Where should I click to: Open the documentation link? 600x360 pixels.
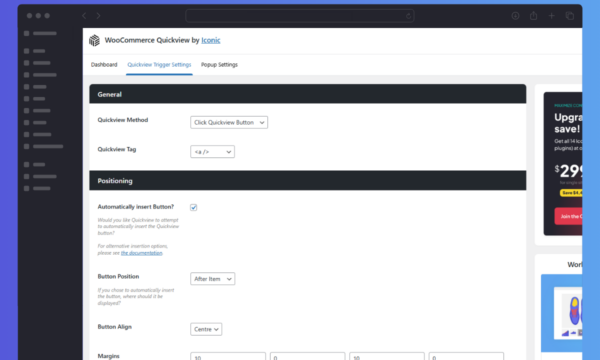142,253
